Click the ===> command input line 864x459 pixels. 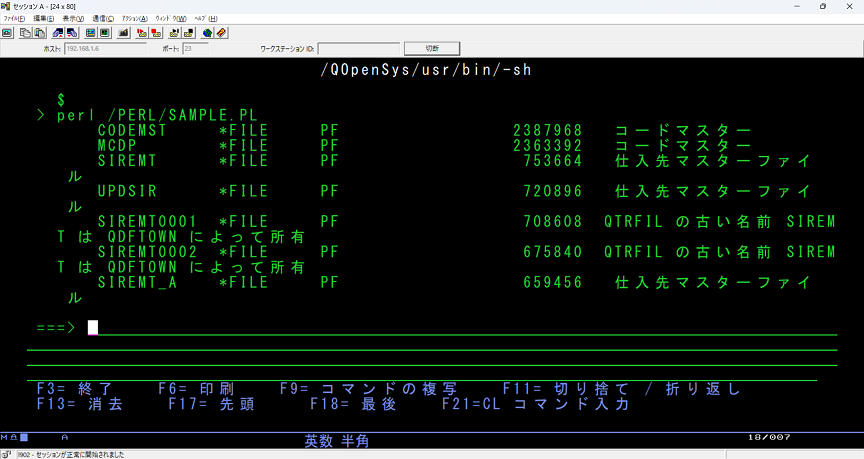[x=460, y=327]
